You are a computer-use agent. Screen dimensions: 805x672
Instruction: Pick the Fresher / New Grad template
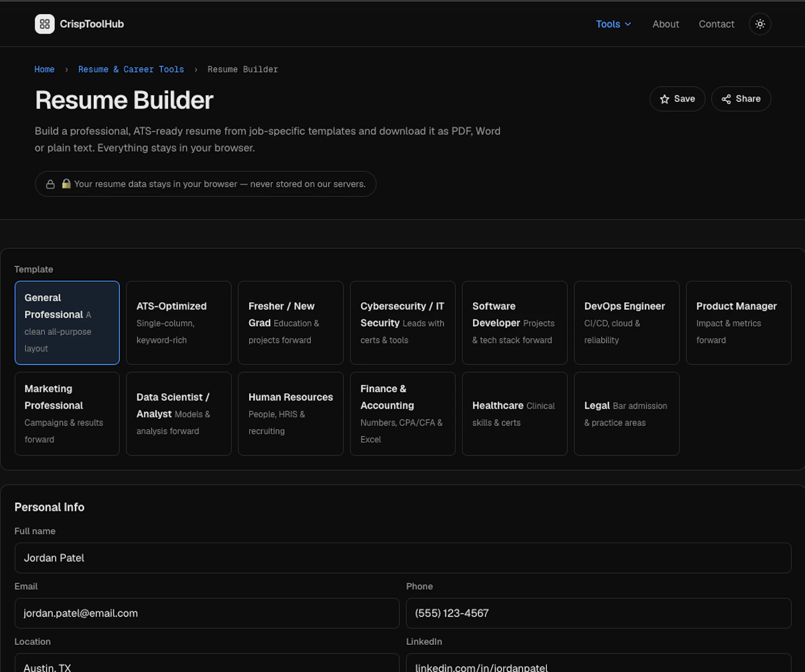coord(291,322)
